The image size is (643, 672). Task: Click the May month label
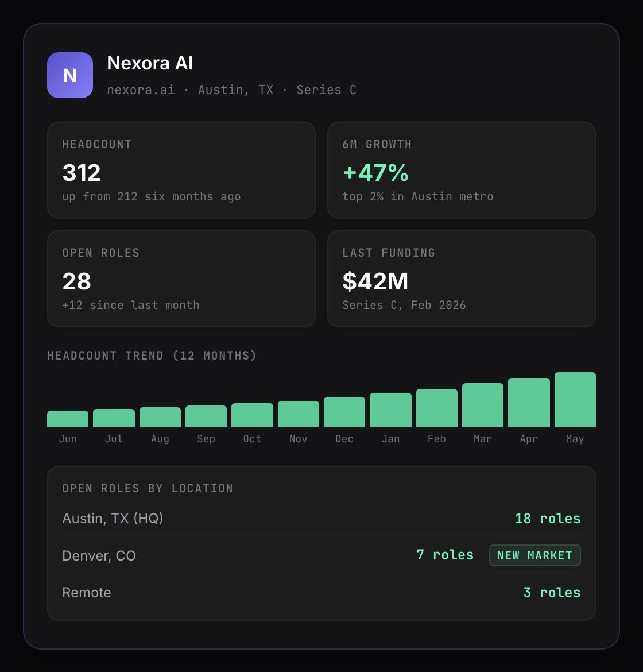[x=575, y=439]
